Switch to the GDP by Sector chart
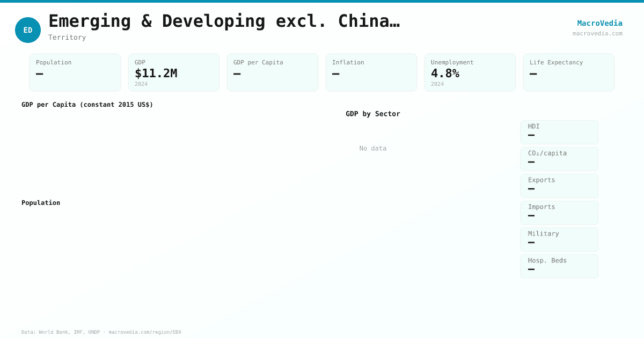This screenshot has height=338, width=644. [372, 114]
